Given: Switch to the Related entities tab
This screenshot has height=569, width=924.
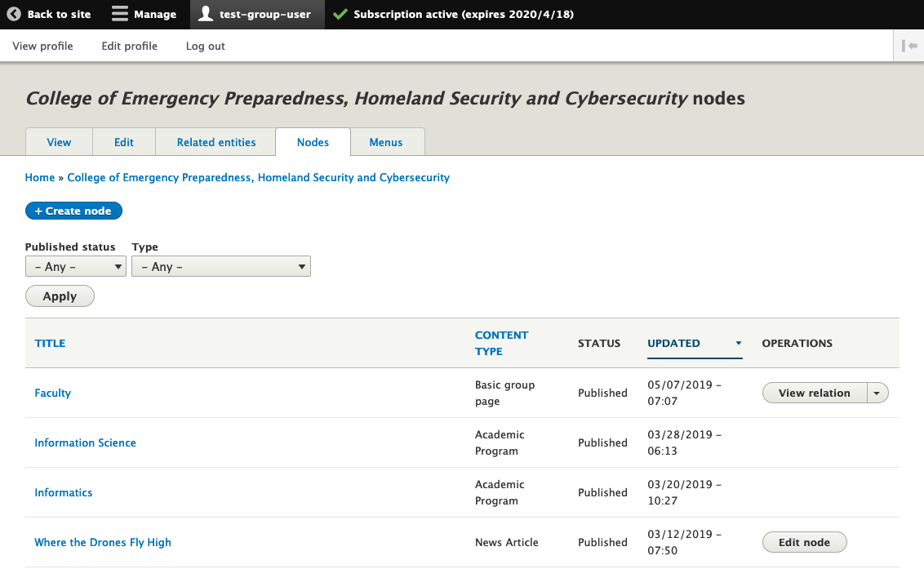Looking at the screenshot, I should [216, 142].
